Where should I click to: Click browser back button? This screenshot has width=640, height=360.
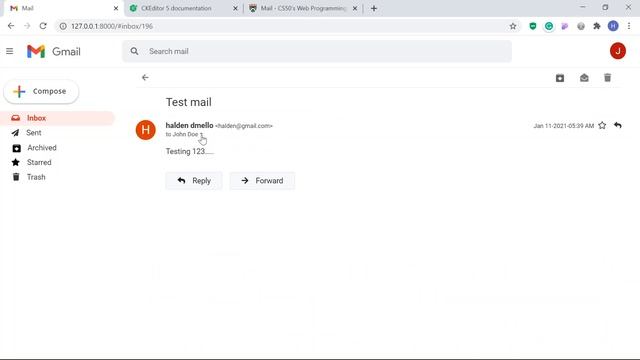(x=11, y=26)
